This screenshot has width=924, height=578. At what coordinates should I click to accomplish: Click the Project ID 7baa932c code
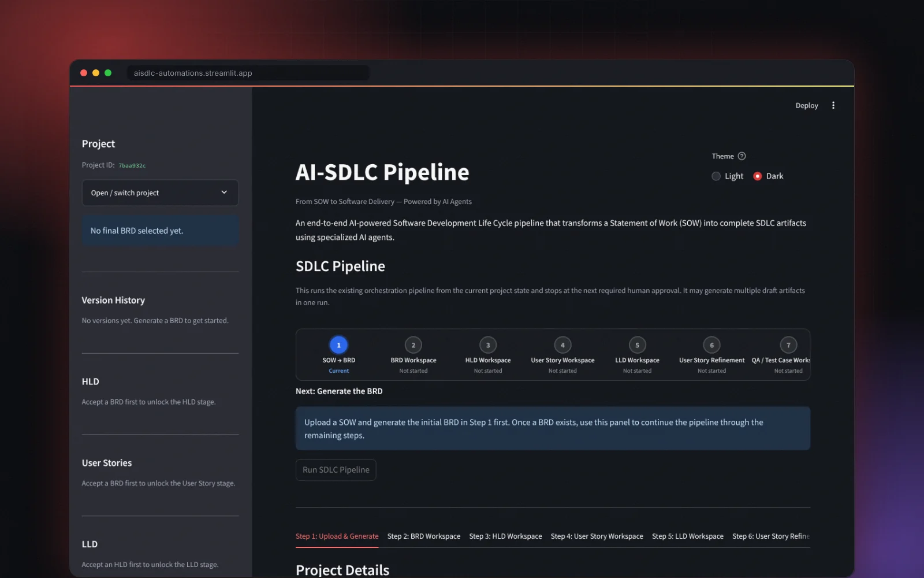click(x=132, y=165)
